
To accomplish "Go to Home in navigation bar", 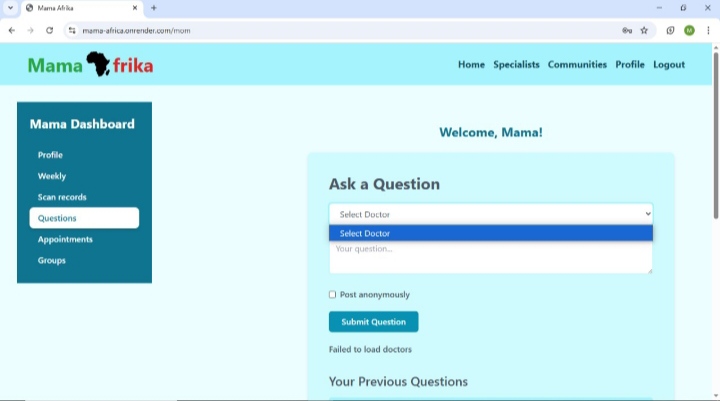I will 471,65.
